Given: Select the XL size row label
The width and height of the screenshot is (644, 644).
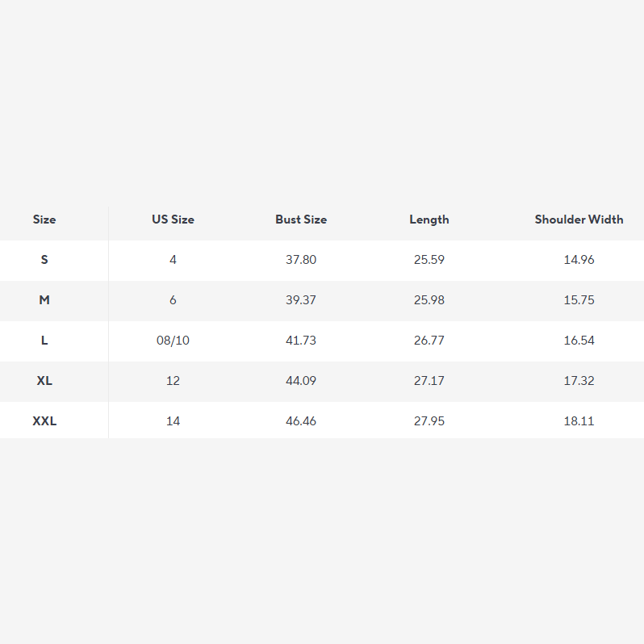Looking at the screenshot, I should click(44, 381).
